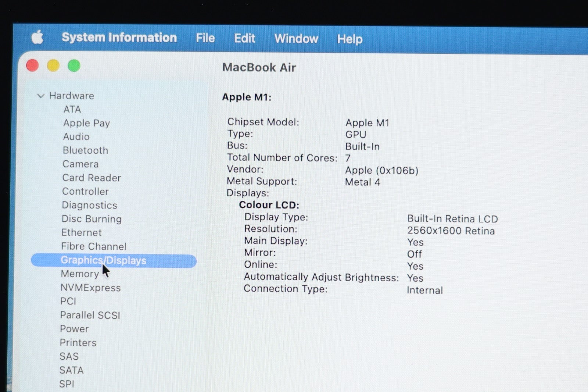The width and height of the screenshot is (588, 392).
Task: Click the green full-screen window button
Action: coord(74,66)
